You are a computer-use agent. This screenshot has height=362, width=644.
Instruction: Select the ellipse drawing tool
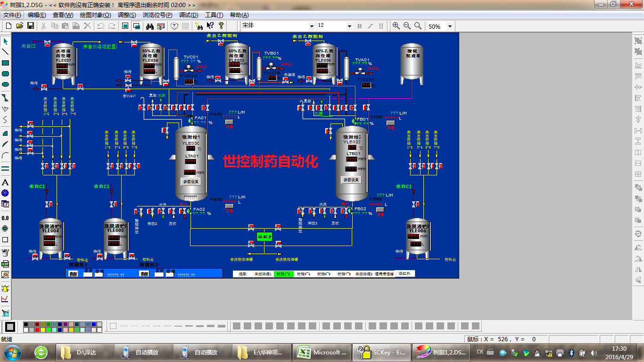pos(6,84)
